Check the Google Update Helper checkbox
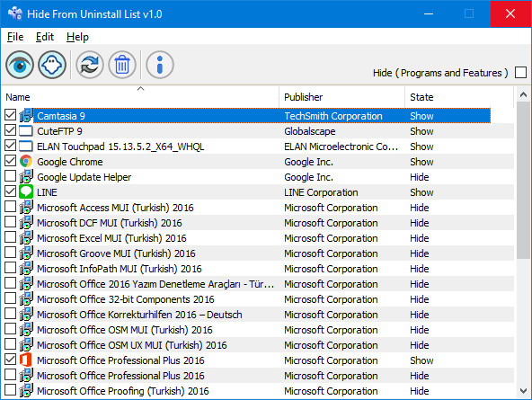This screenshot has width=532, height=400. (x=10, y=176)
